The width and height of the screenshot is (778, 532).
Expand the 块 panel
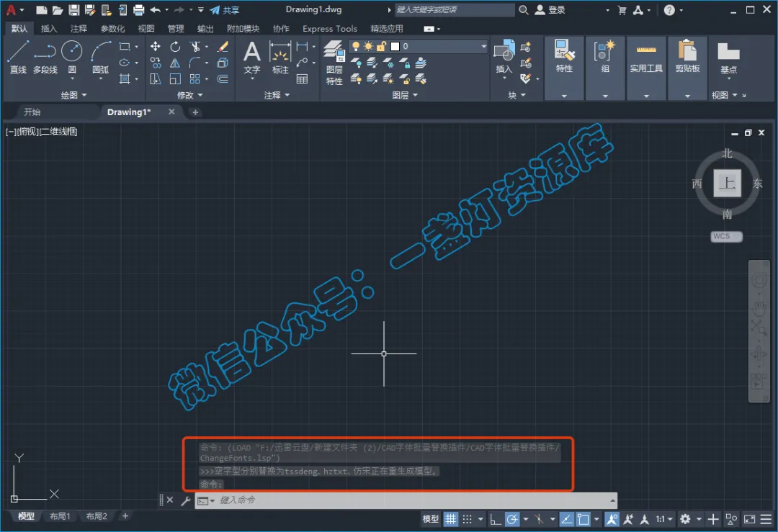coord(517,95)
